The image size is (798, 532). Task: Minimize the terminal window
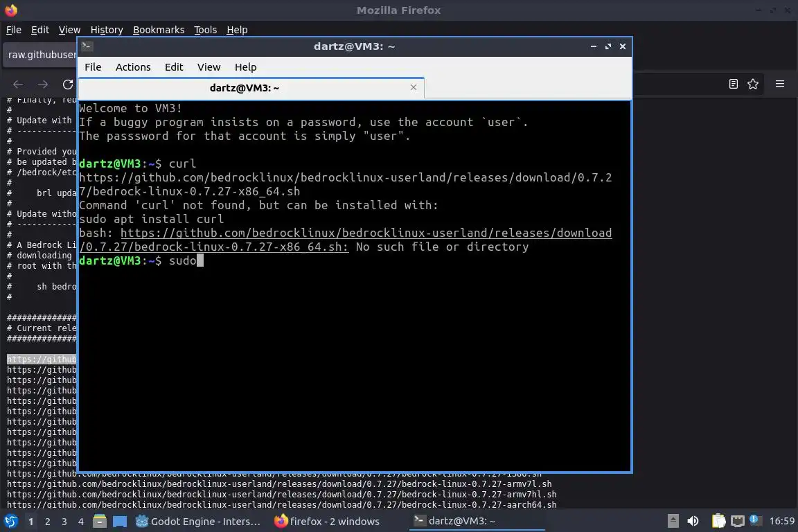594,46
